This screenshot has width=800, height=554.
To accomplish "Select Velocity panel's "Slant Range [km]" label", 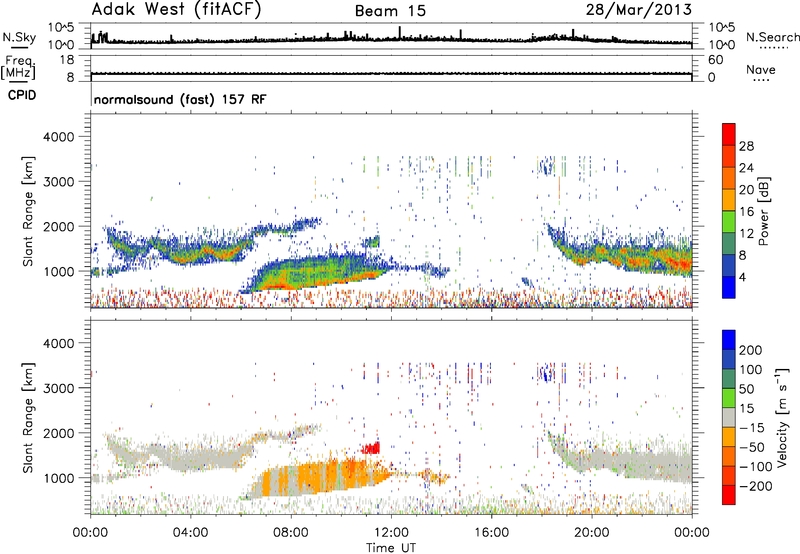I will point(28,418).
